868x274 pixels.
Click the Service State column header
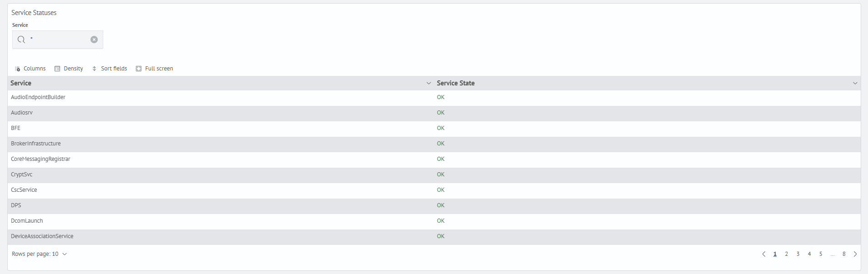456,83
